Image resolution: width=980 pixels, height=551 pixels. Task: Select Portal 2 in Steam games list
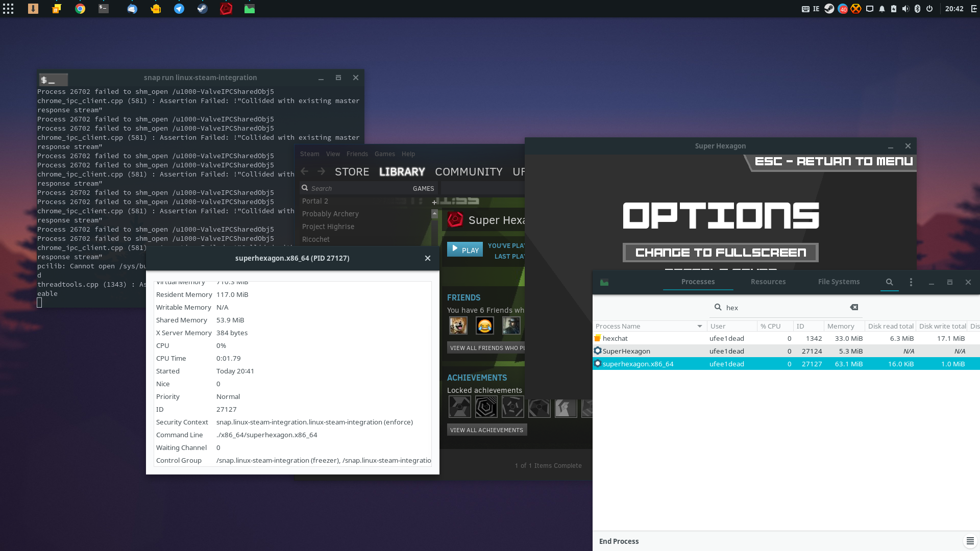[x=315, y=201]
